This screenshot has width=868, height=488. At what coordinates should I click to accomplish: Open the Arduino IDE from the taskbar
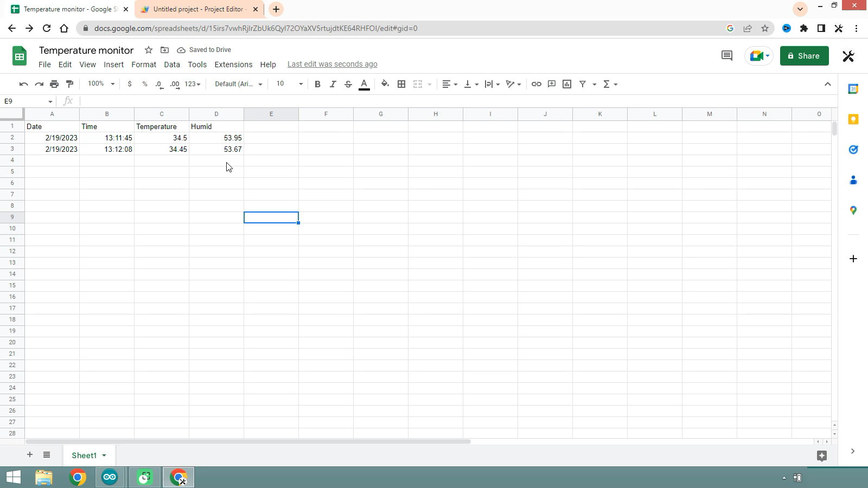click(x=110, y=477)
